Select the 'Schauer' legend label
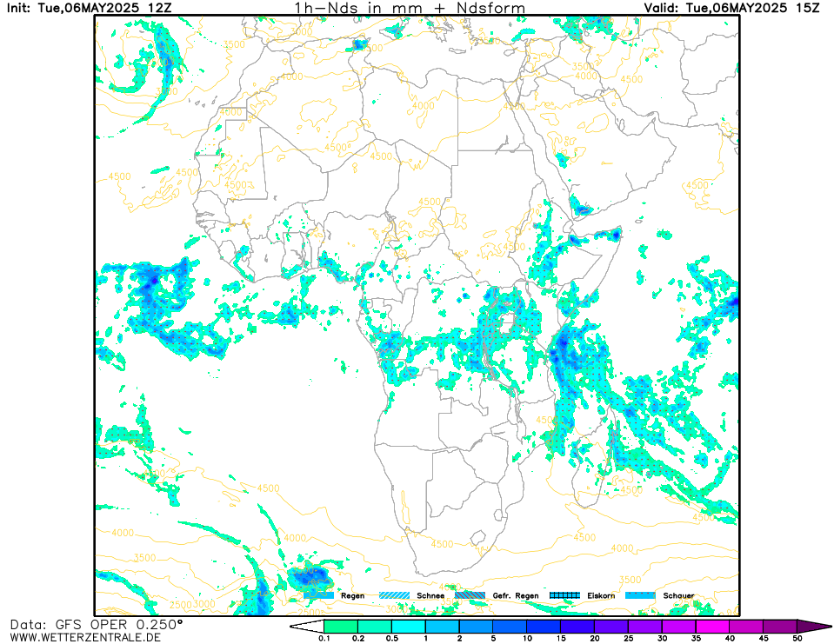 [x=678, y=595]
